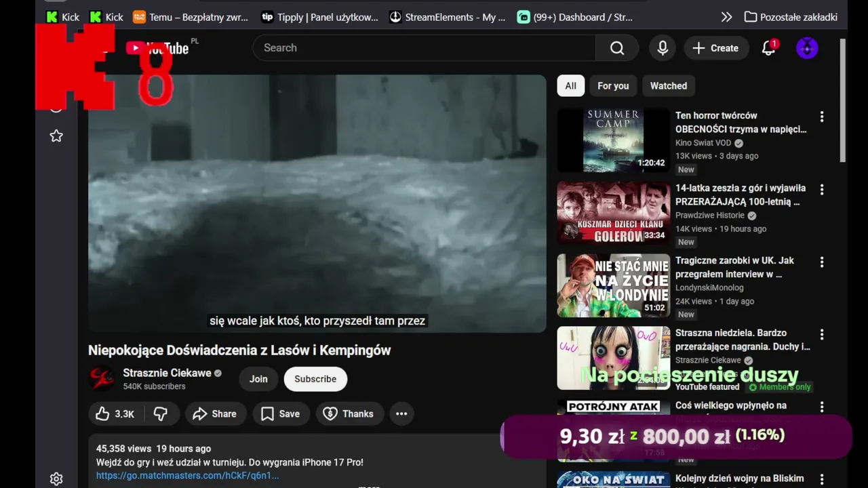Click the video player area
The image size is (868, 488).
click(x=317, y=203)
